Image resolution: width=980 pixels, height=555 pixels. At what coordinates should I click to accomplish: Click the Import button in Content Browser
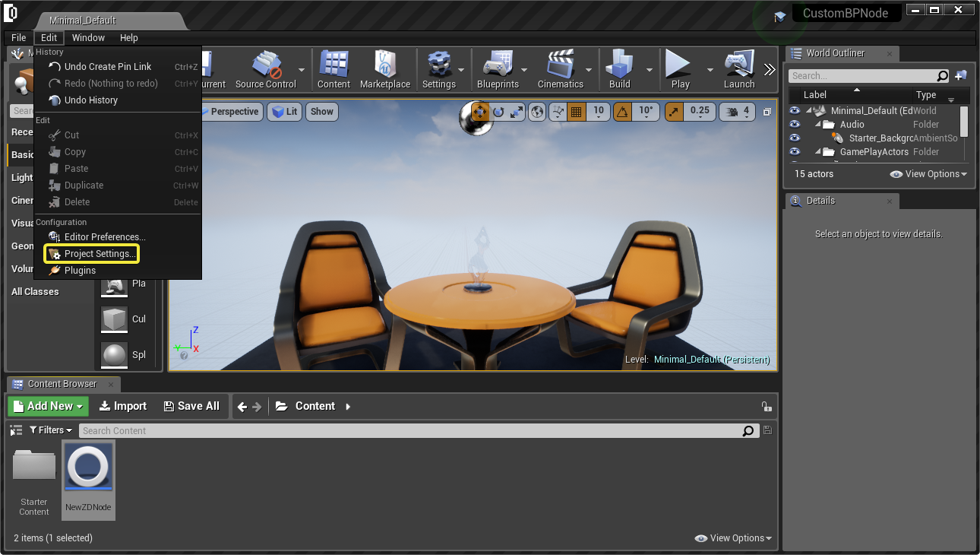123,406
